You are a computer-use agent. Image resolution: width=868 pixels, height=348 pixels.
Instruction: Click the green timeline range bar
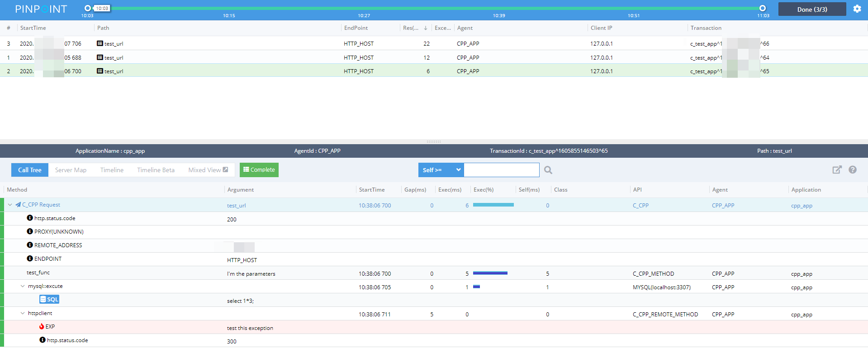point(425,8)
